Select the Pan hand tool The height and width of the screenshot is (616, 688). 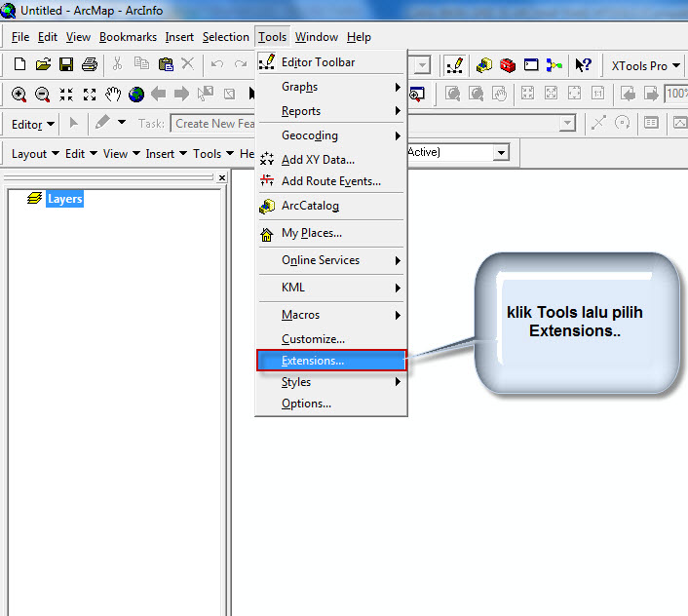(x=113, y=94)
